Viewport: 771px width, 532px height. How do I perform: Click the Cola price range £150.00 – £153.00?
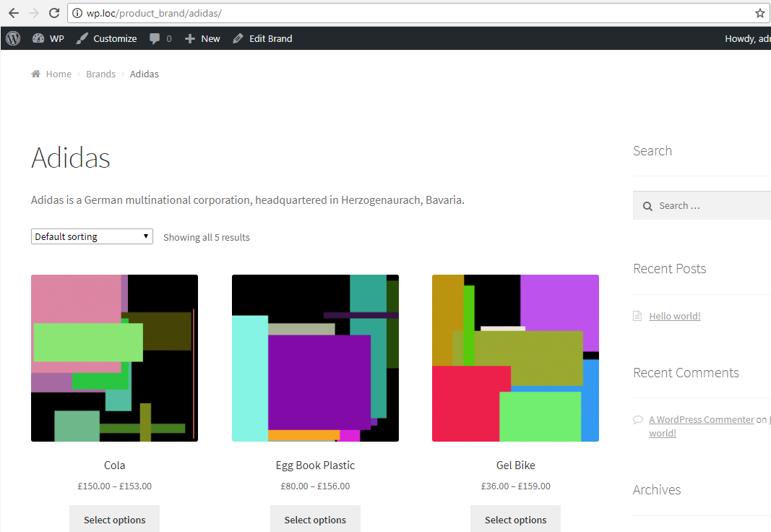coord(115,486)
